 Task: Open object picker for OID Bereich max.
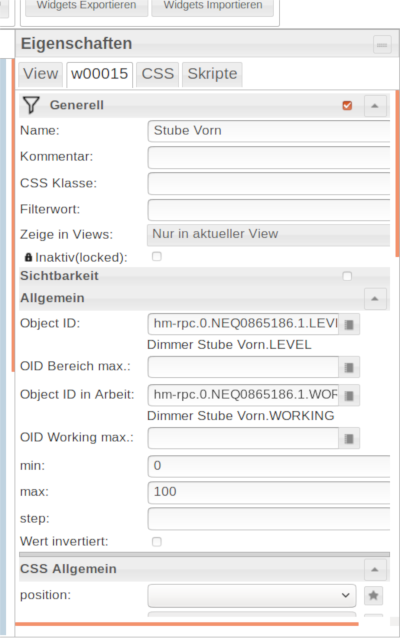click(349, 367)
